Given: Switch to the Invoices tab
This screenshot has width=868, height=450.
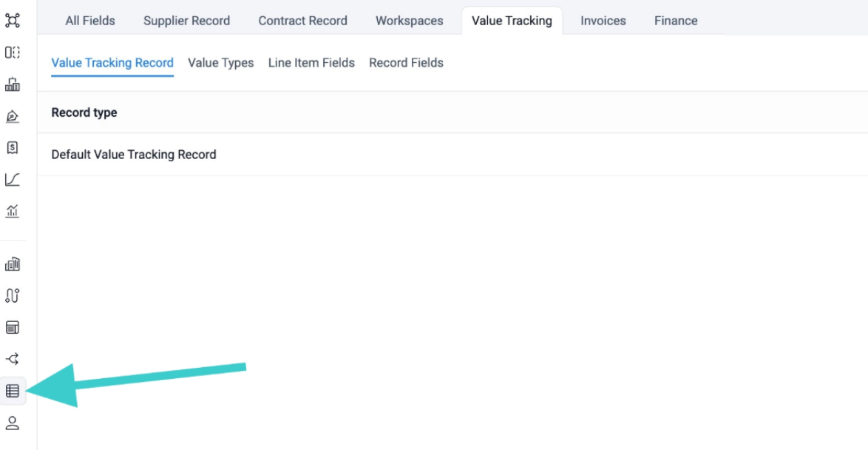Looking at the screenshot, I should tap(603, 21).
